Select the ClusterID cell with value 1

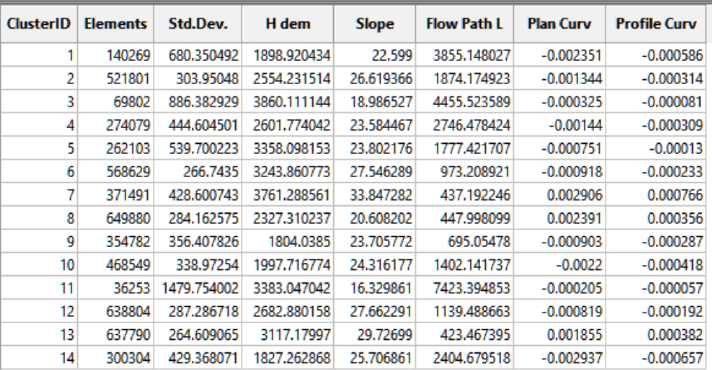click(39, 55)
